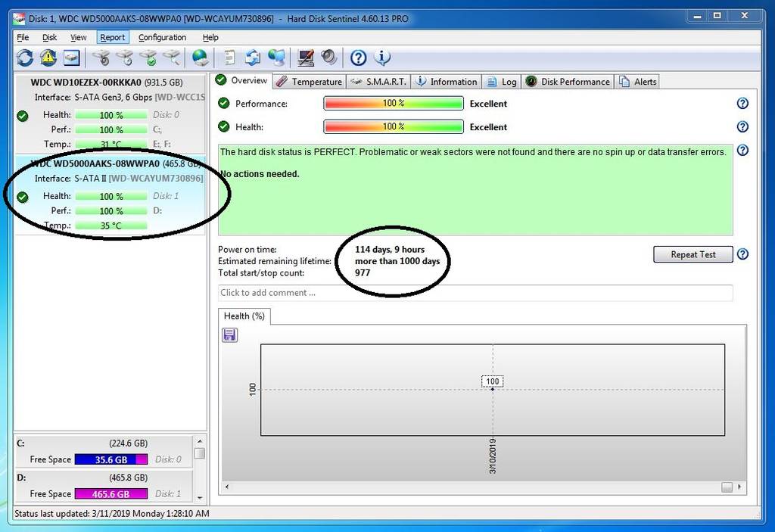775x532 pixels.
Task: Click the disk with green checkmark icon
Action: tap(149, 58)
